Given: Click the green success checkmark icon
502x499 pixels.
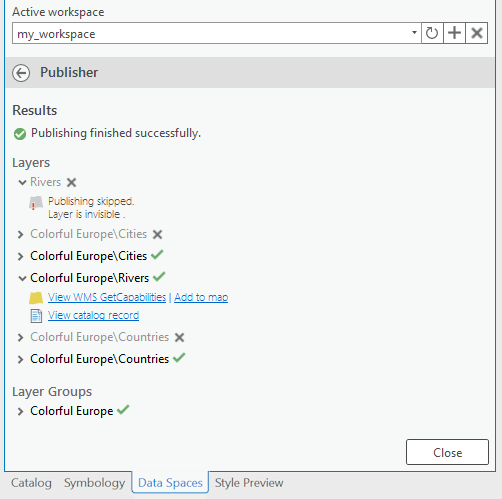Looking at the screenshot, I should click(20, 134).
